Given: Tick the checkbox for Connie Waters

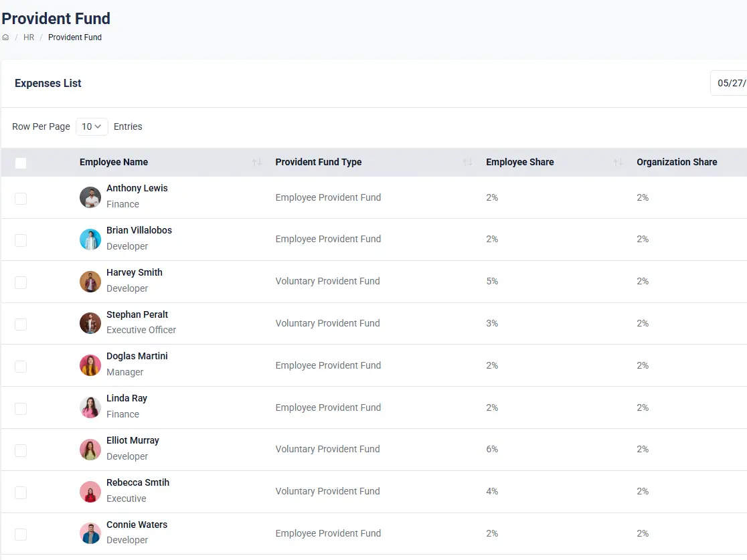Looking at the screenshot, I should tap(21, 534).
